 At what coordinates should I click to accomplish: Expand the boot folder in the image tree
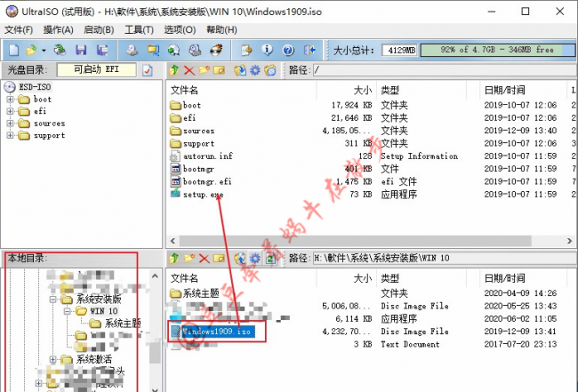coord(11,99)
